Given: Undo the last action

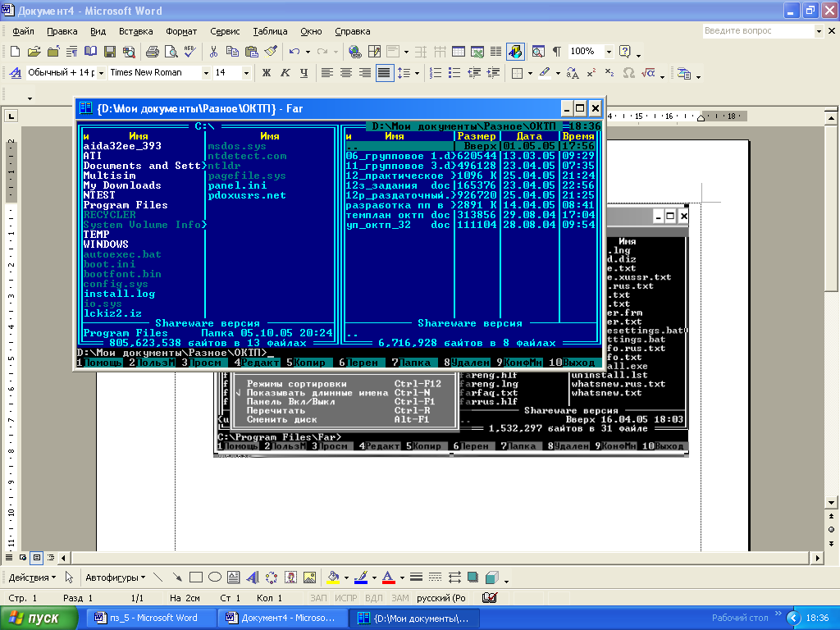Looking at the screenshot, I should [x=294, y=52].
